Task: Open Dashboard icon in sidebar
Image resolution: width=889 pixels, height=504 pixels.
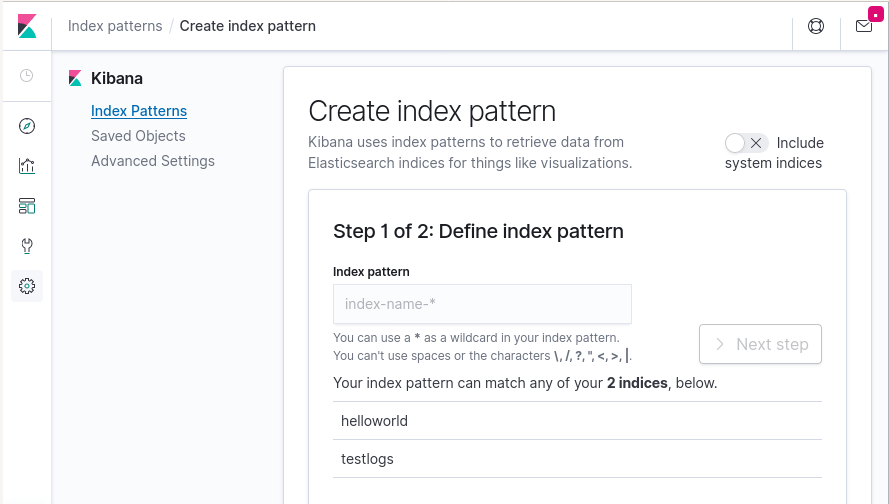Action: tap(27, 206)
